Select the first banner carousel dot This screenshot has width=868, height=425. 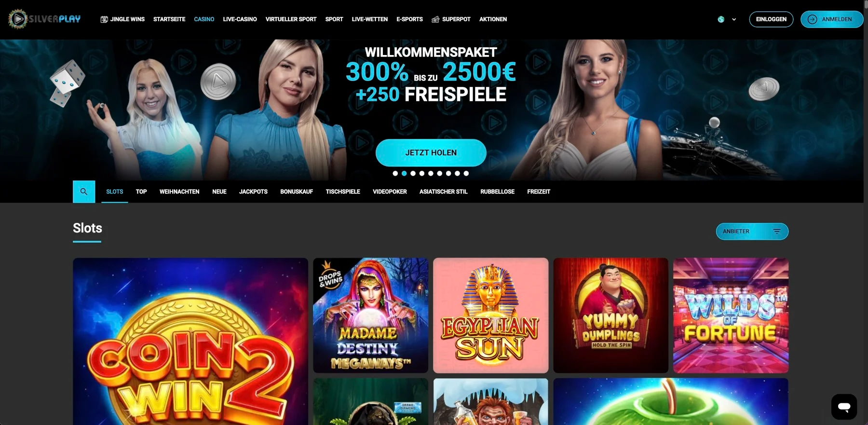395,173
